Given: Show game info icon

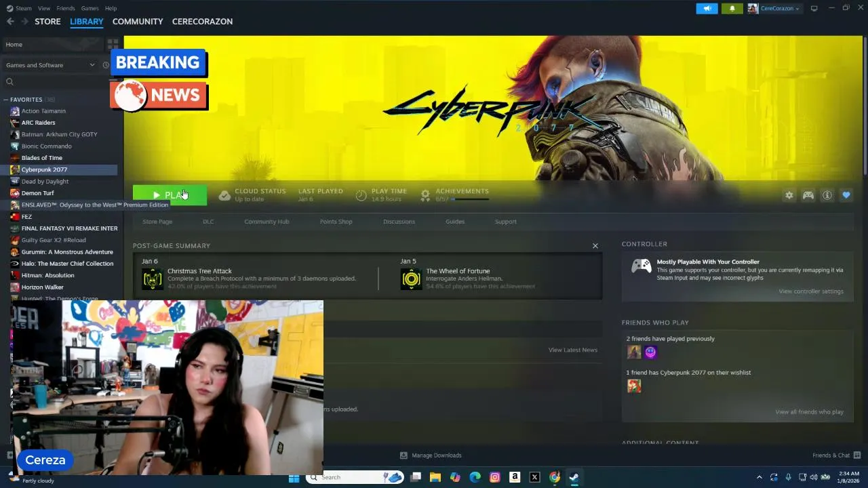Looking at the screenshot, I should click(827, 195).
